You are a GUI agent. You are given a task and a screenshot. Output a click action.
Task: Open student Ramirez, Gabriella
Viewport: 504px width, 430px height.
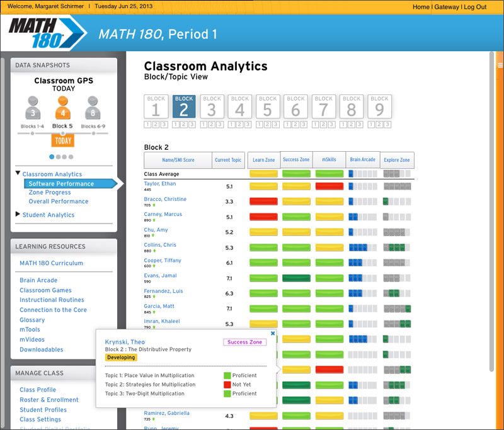point(166,413)
